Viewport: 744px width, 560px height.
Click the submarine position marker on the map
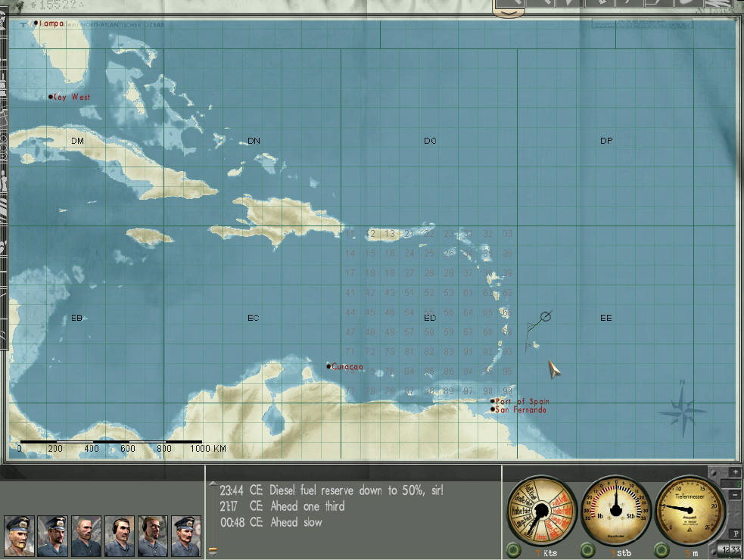546,316
